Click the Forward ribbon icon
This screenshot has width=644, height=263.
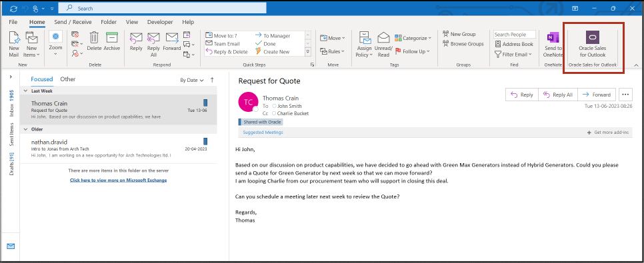tap(172, 41)
